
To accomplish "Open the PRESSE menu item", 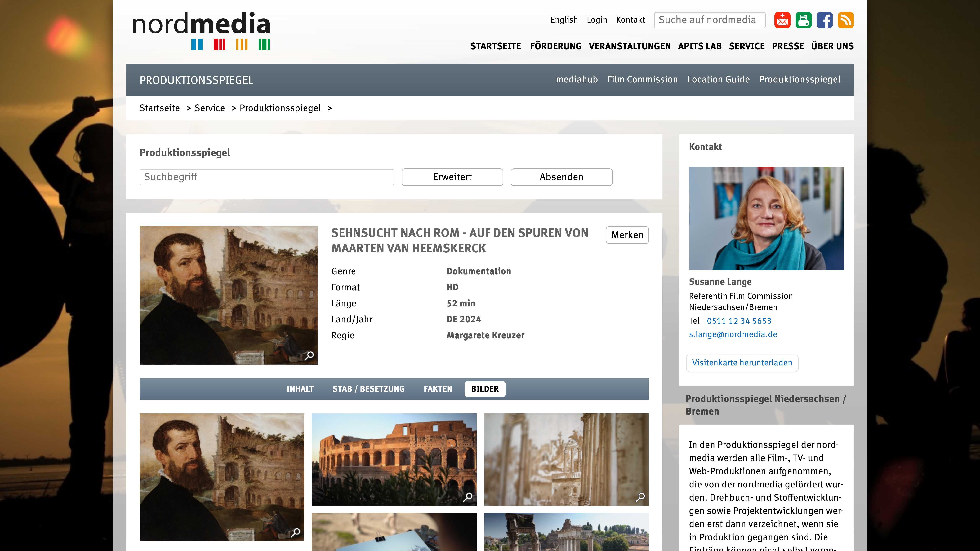I will pos(788,46).
